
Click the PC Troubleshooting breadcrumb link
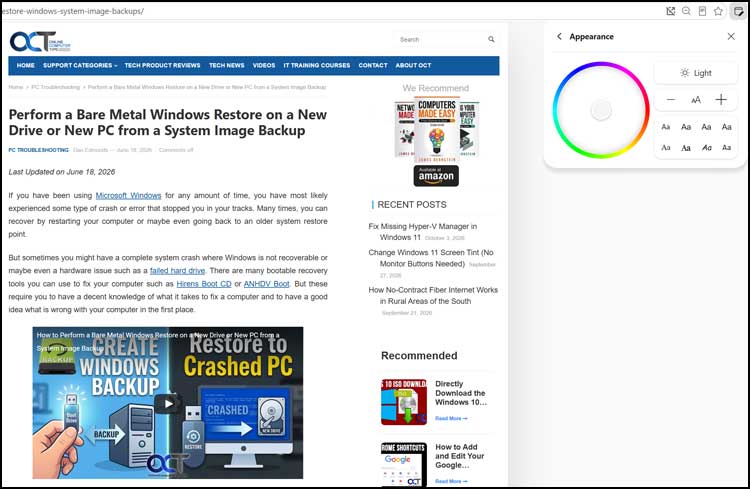55,87
